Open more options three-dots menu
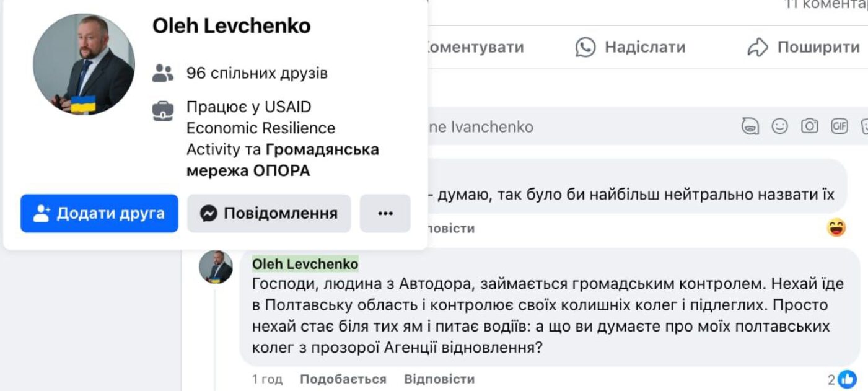The image size is (868, 391). 385,213
